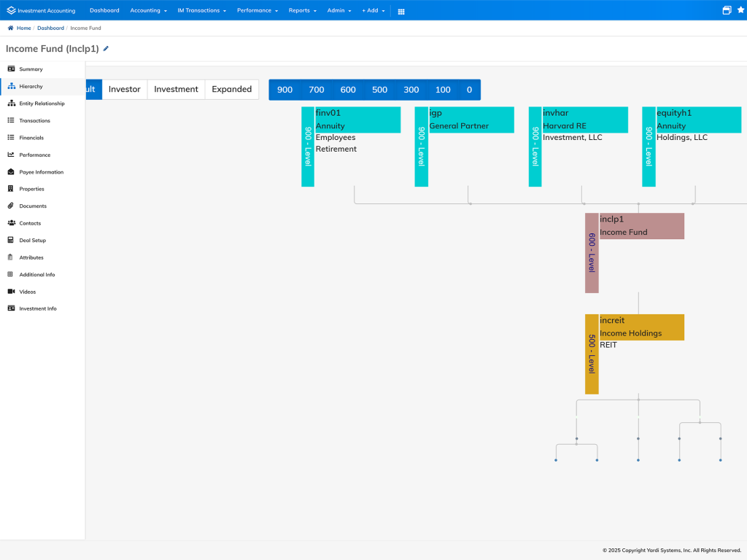Open the Additional Info grid icon
This screenshot has width=747, height=560.
(10, 274)
